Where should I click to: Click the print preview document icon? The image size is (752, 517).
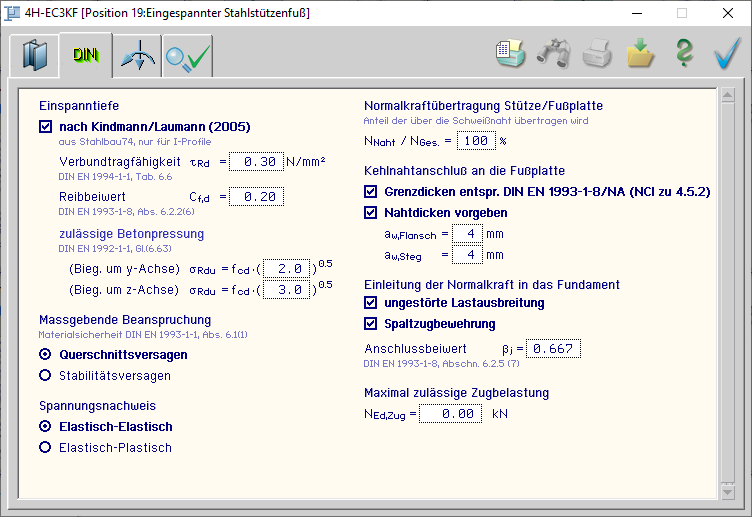pyautogui.click(x=511, y=53)
